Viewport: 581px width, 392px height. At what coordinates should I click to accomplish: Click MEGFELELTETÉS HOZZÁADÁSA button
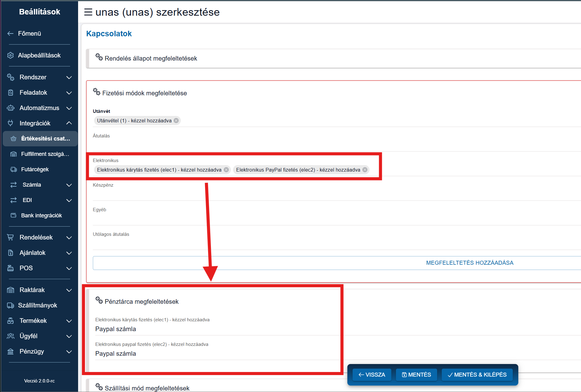pyautogui.click(x=469, y=263)
